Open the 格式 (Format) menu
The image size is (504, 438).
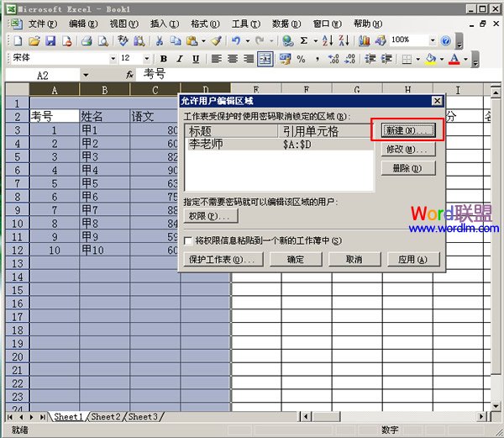[205, 24]
